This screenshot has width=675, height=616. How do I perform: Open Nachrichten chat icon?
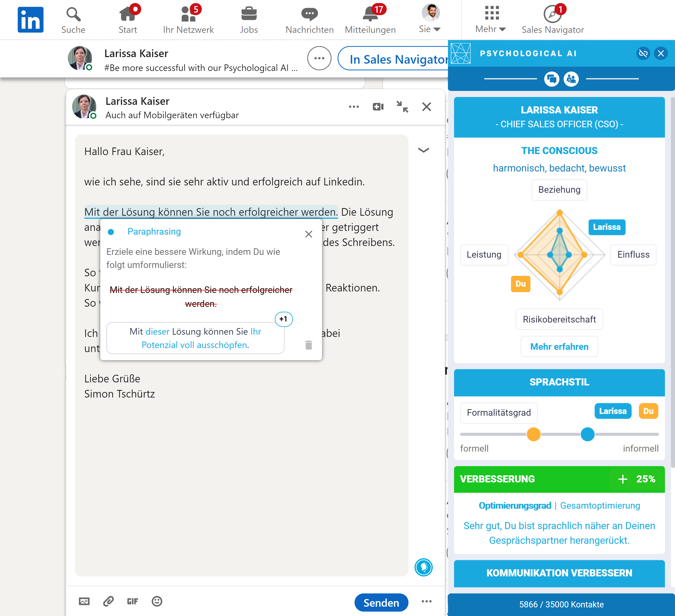click(309, 14)
